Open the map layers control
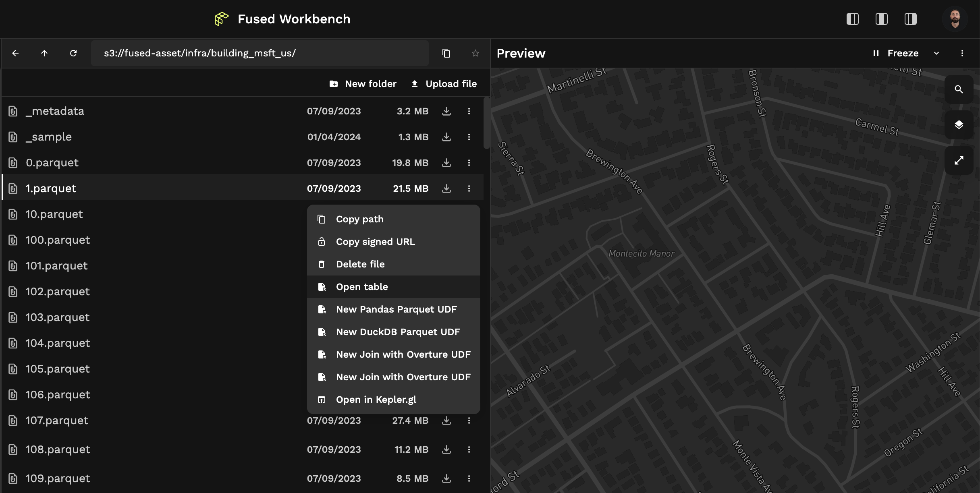The width and height of the screenshot is (980, 493). [959, 125]
